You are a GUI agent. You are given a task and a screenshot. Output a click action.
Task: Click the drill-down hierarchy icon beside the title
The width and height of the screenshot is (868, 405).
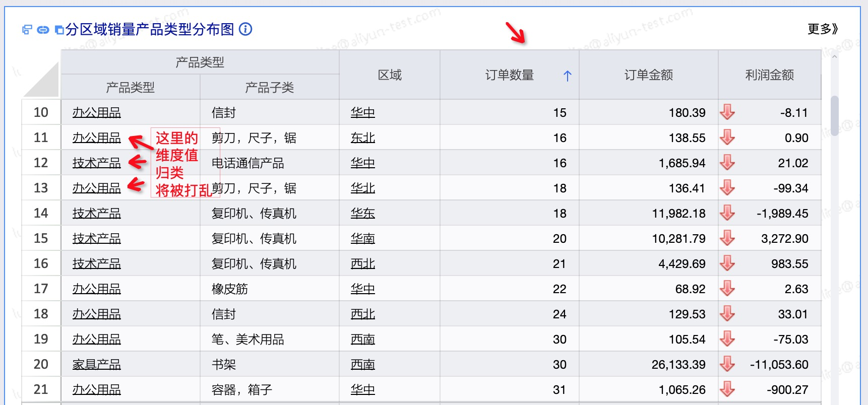coord(27,30)
